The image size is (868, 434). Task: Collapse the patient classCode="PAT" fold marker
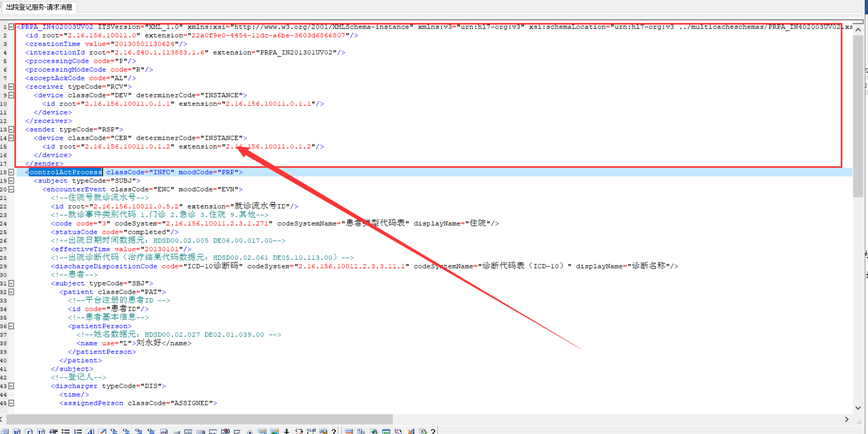(11, 292)
